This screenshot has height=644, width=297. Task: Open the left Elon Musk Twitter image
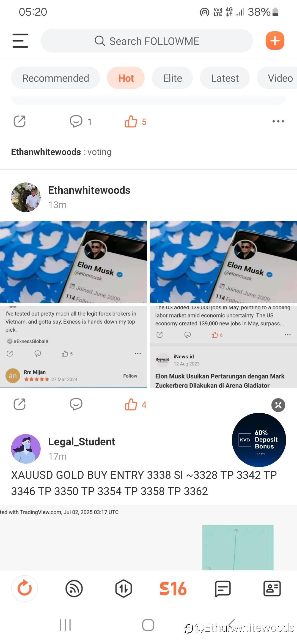pyautogui.click(x=73, y=262)
